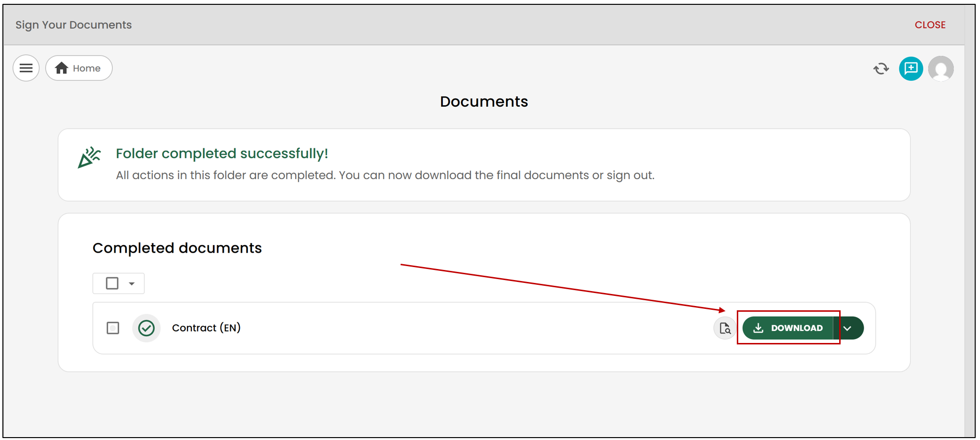This screenshot has height=440, width=980.
Task: Tick the Contract (EN) checkbox
Action: (113, 328)
